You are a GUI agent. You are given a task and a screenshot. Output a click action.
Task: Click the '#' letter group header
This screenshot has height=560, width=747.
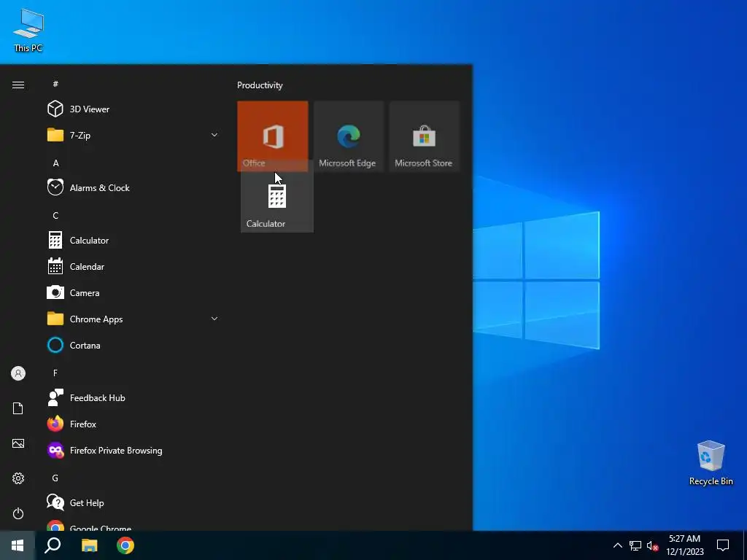(55, 85)
